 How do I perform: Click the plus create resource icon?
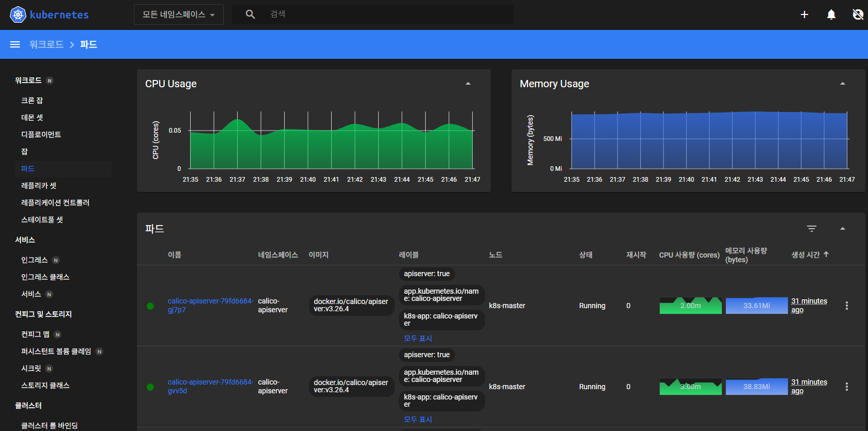[x=804, y=14]
